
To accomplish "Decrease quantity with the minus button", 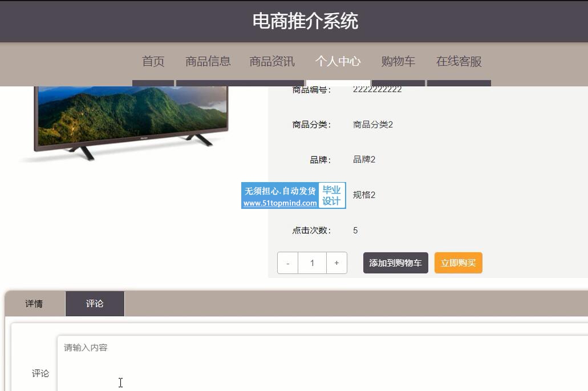I will (287, 263).
